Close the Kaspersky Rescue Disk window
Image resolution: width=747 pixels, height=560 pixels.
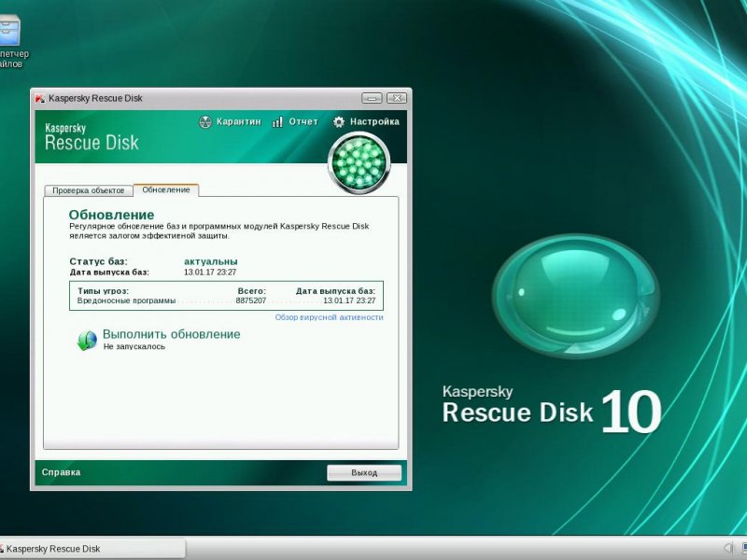pos(396,98)
